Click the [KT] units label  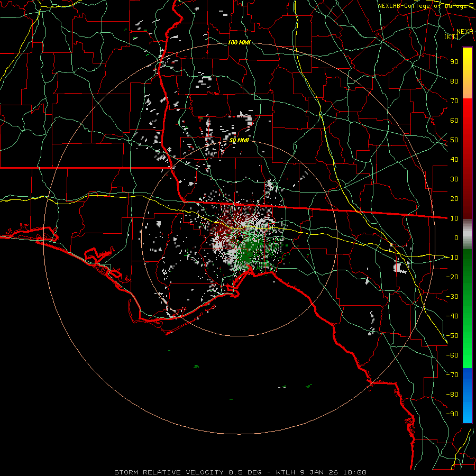[452, 36]
